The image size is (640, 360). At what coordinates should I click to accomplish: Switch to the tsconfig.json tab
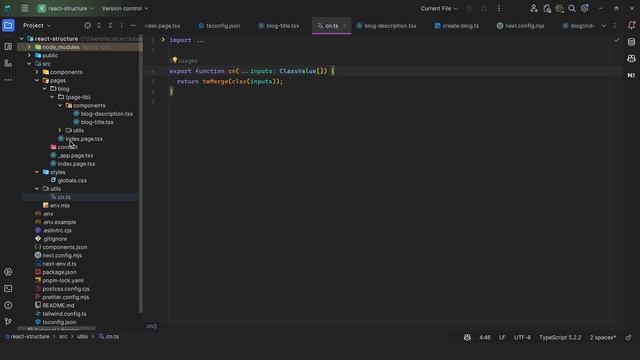pos(219,26)
